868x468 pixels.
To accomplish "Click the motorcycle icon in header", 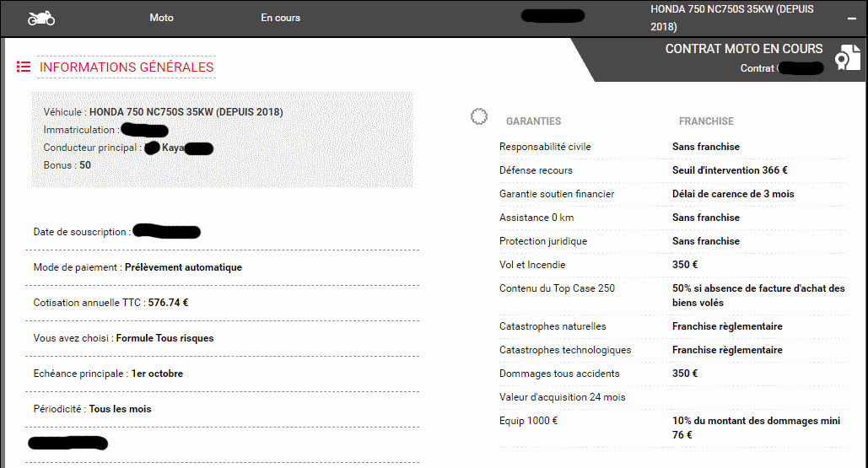I will [x=40, y=18].
